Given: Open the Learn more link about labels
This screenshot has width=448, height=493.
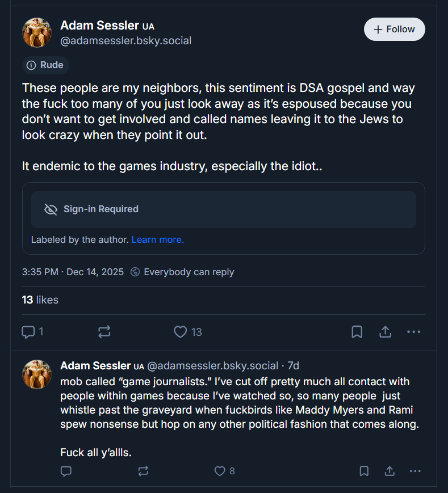Looking at the screenshot, I should [158, 239].
